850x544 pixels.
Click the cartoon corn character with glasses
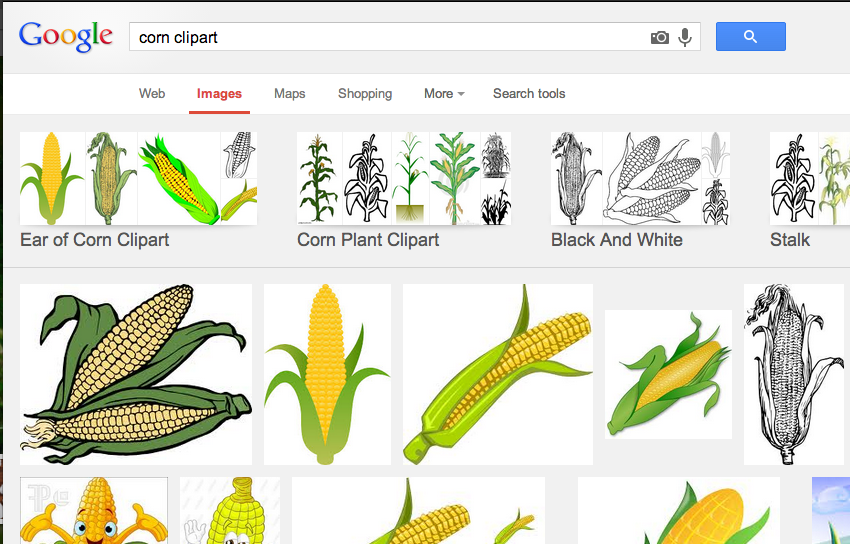click(x=94, y=511)
